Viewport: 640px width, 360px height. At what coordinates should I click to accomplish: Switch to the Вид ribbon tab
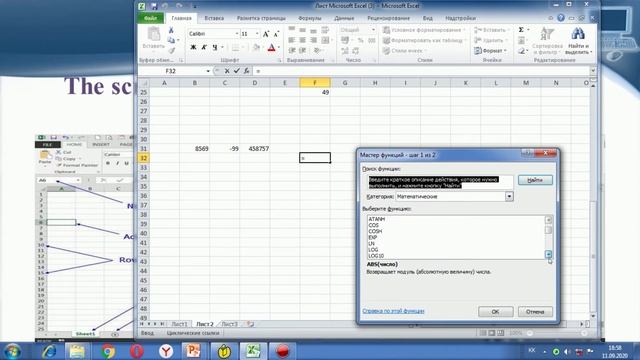[427, 18]
